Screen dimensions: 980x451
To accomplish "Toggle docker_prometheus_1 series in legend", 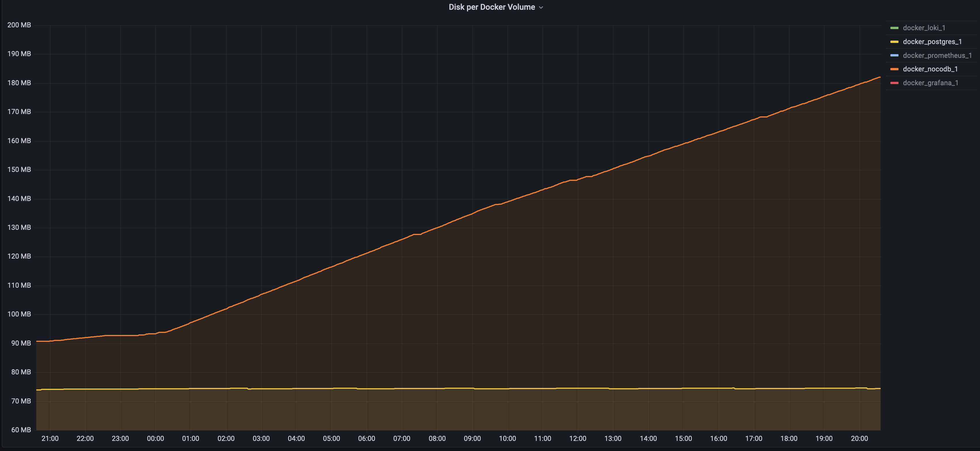I will coord(937,56).
